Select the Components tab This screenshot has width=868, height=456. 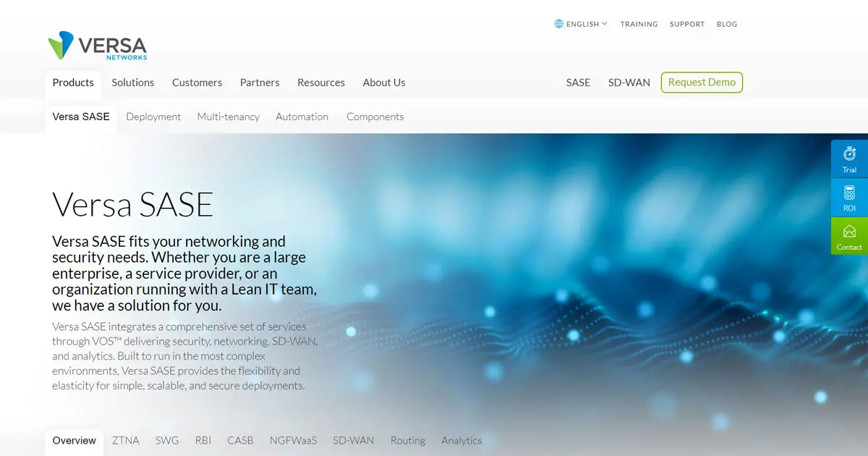point(375,117)
